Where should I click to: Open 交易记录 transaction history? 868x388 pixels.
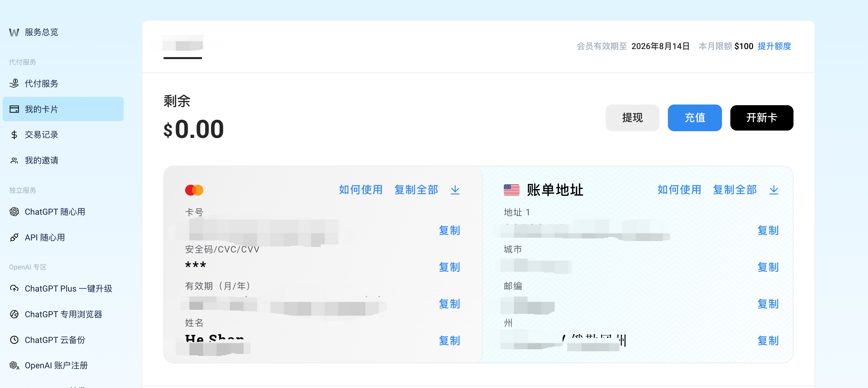click(x=41, y=135)
